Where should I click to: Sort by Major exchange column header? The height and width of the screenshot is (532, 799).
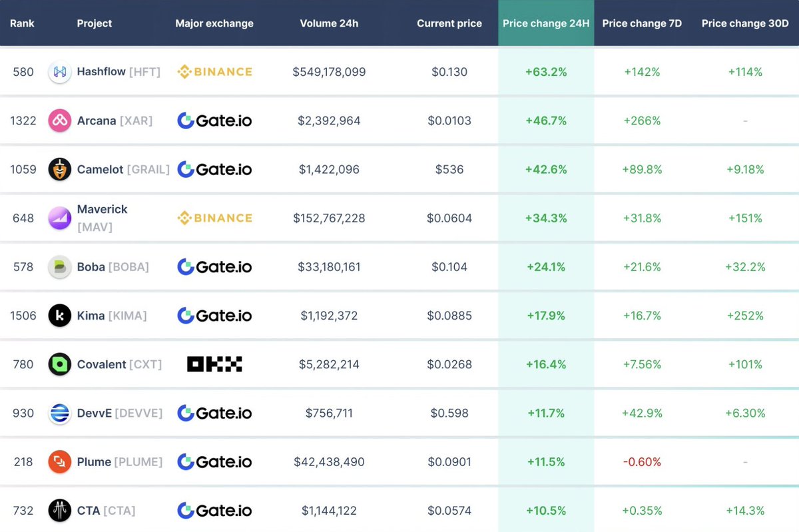tap(214, 23)
